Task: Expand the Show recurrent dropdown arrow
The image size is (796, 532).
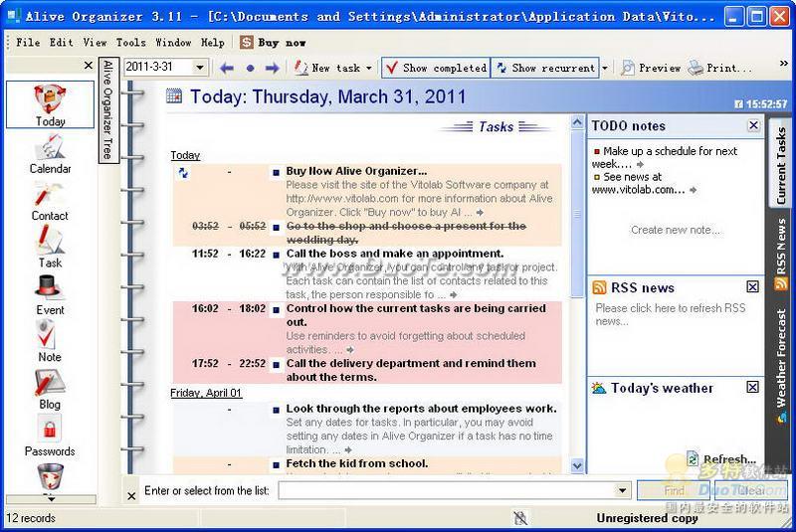Action: point(605,68)
